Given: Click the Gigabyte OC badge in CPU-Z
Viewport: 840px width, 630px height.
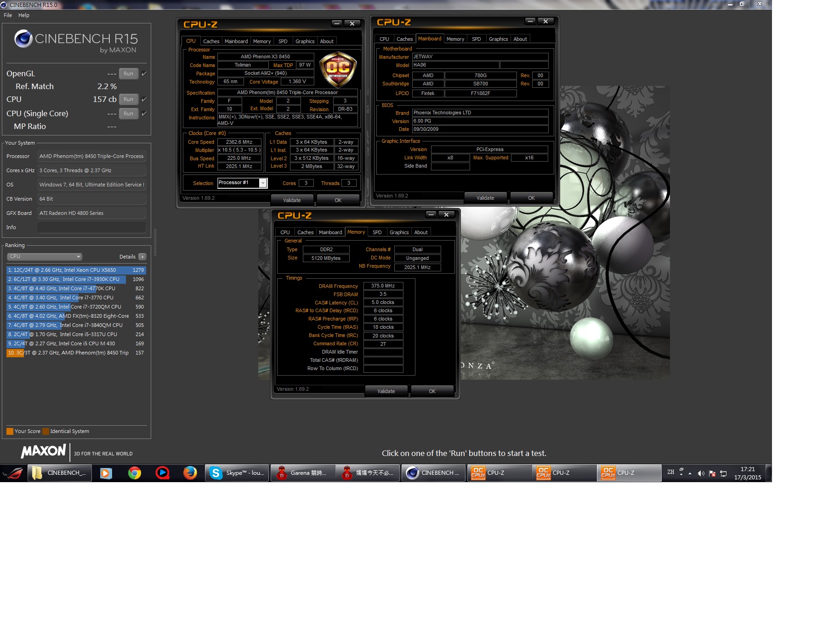Looking at the screenshot, I should (338, 70).
